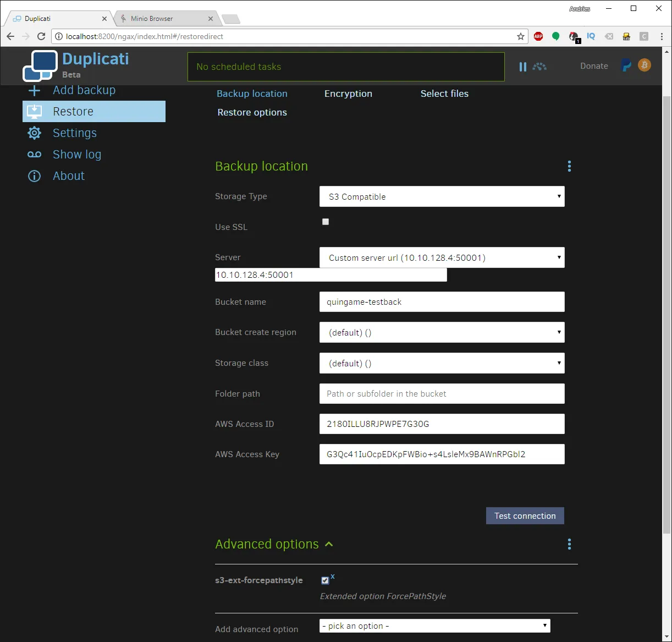The image size is (672, 642).
Task: Click the About info icon
Action: pyautogui.click(x=34, y=176)
